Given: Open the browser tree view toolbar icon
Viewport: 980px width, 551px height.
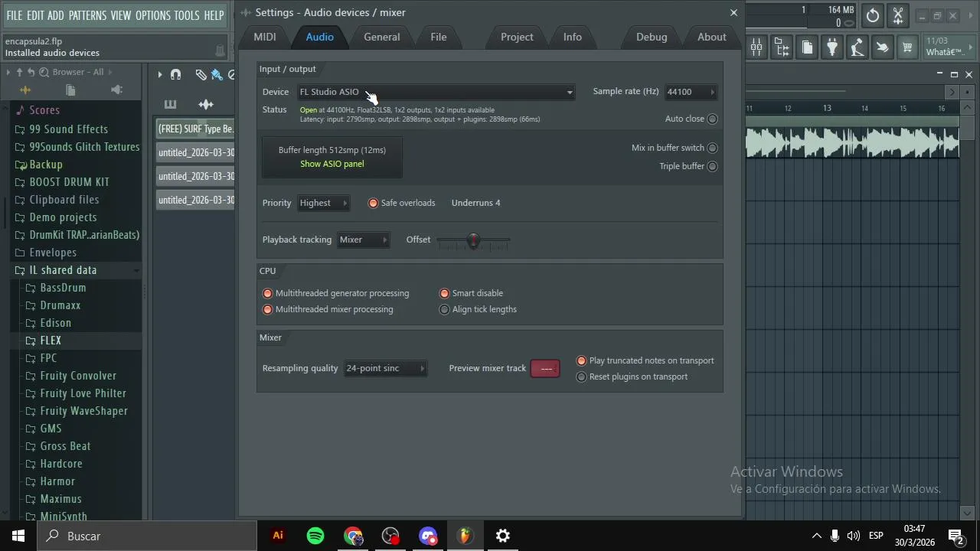Looking at the screenshot, I should (782, 47).
